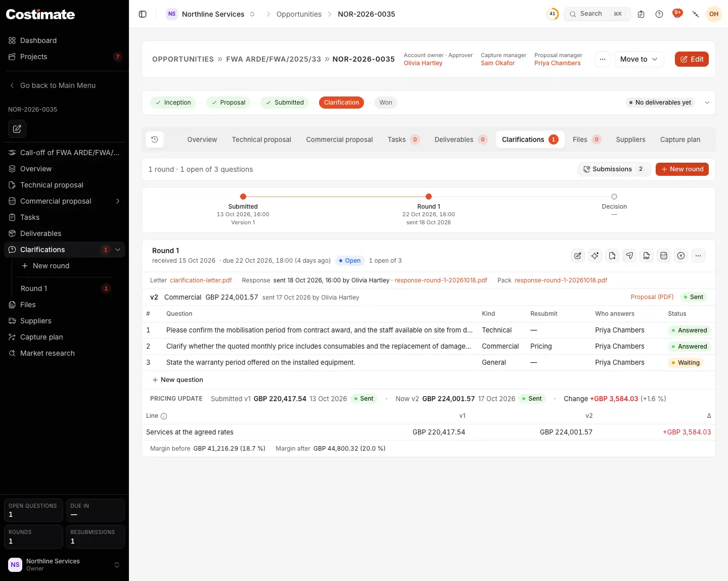Click the export document icon for Round 1

[612, 256]
